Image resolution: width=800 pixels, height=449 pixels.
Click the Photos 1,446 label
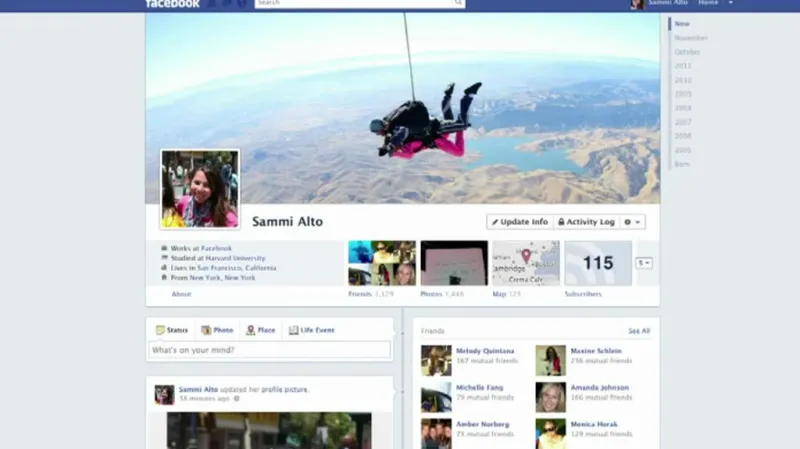point(442,294)
